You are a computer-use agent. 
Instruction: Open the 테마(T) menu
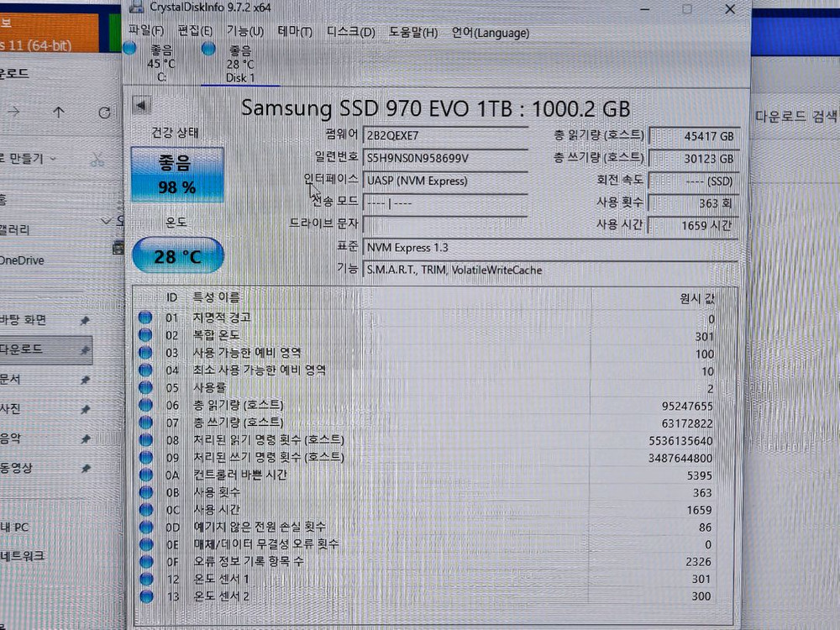[x=294, y=33]
